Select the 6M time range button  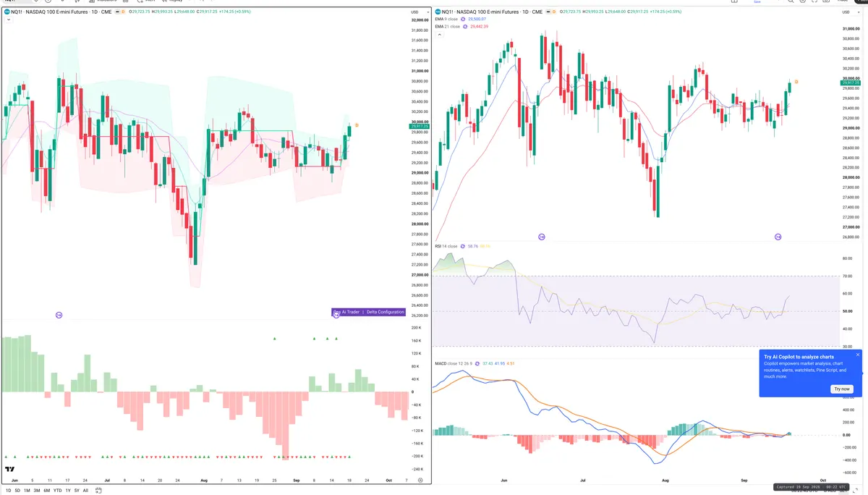(47, 490)
